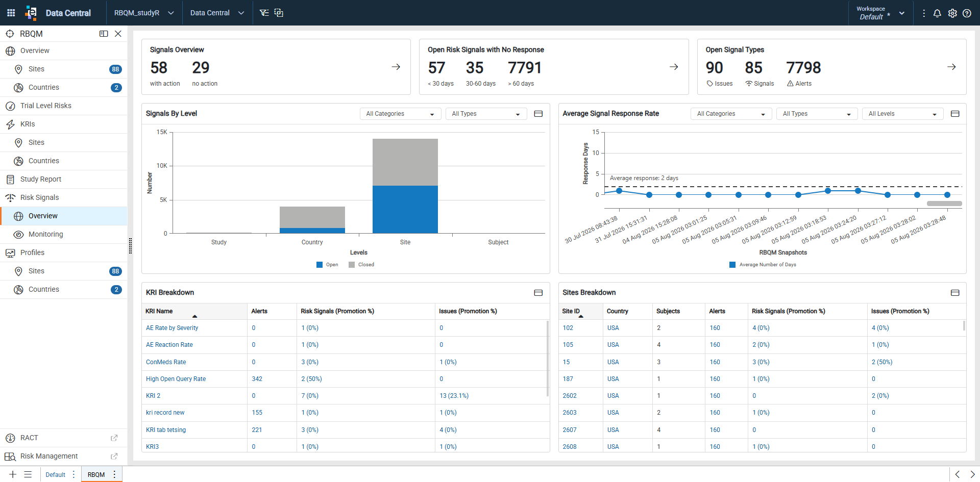The width and height of the screenshot is (980, 482).
Task: Open All Levels dropdown
Action: [902, 114]
